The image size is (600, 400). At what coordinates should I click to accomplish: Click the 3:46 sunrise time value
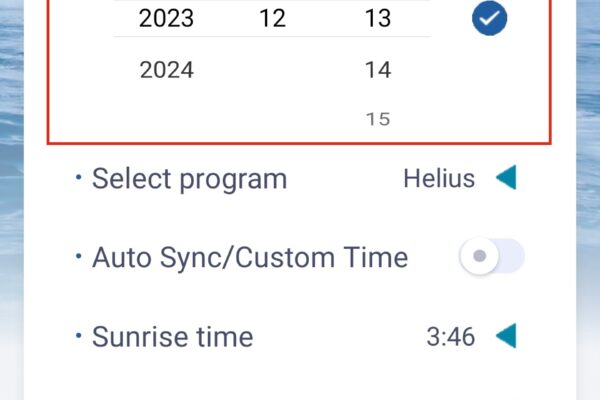pyautogui.click(x=451, y=337)
